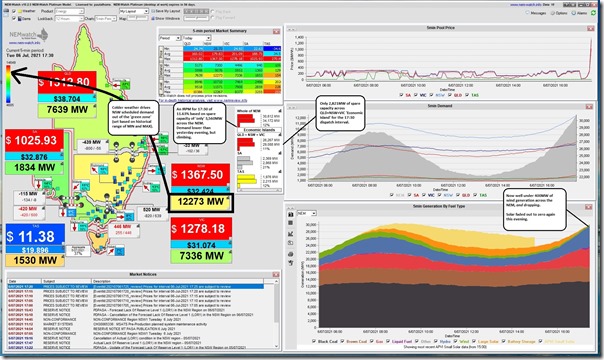Viewport: 604px width, 360px height.
Task: Toggle NEM series in Demand legend
Action: pyautogui.click(x=393, y=195)
